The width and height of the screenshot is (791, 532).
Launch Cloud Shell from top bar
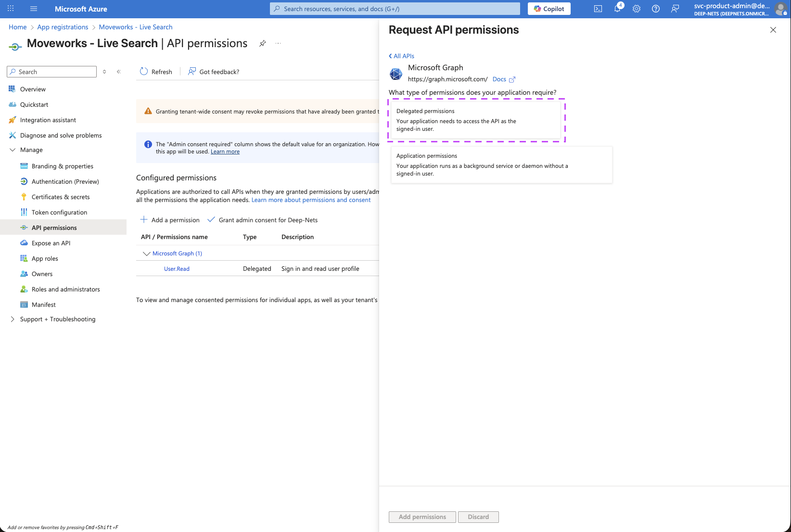tap(598, 9)
